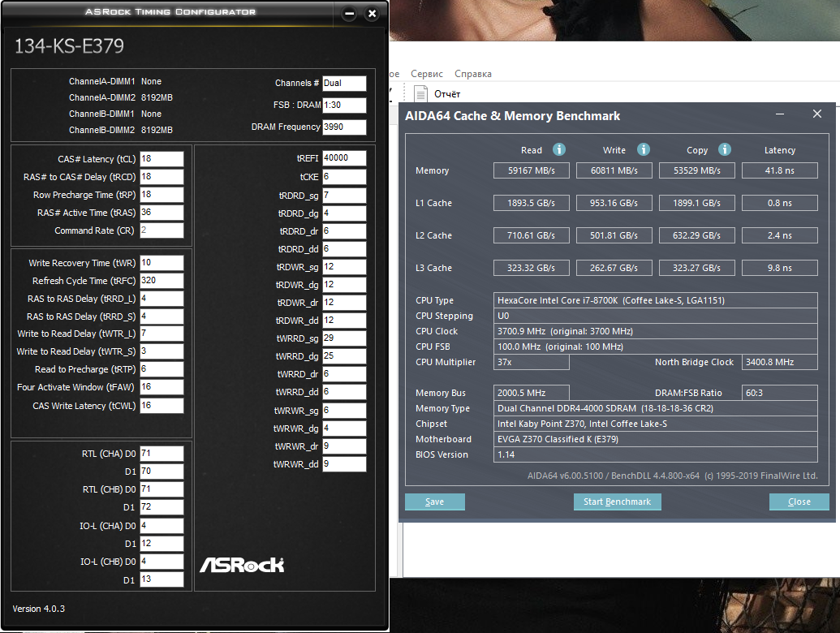Viewport: 840px width, 633px height.
Task: Click the tRRD_L field
Action: tap(162, 299)
